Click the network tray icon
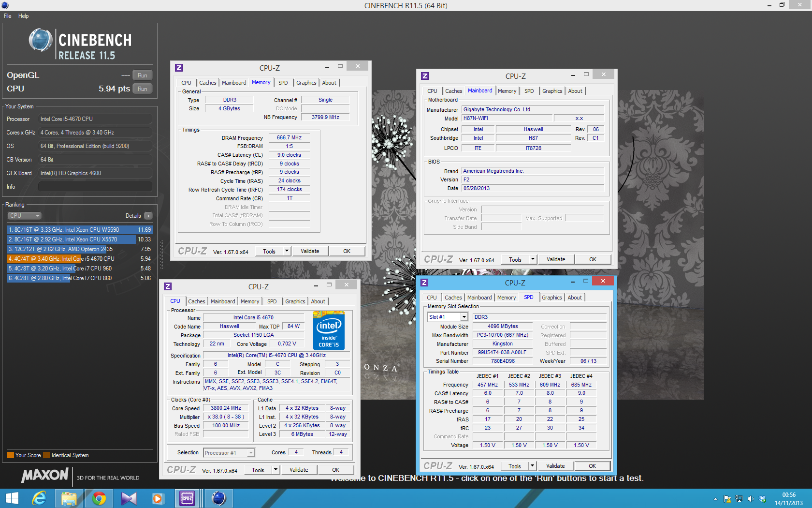812x508 pixels. point(739,499)
